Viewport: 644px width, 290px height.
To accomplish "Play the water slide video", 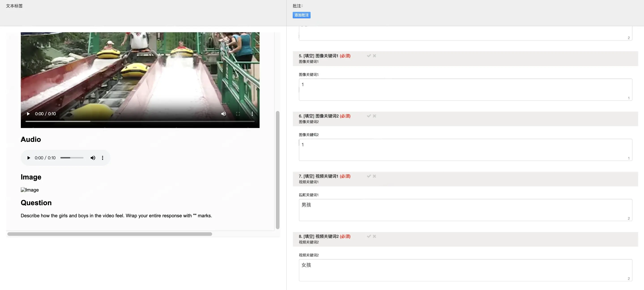I will click(28, 114).
